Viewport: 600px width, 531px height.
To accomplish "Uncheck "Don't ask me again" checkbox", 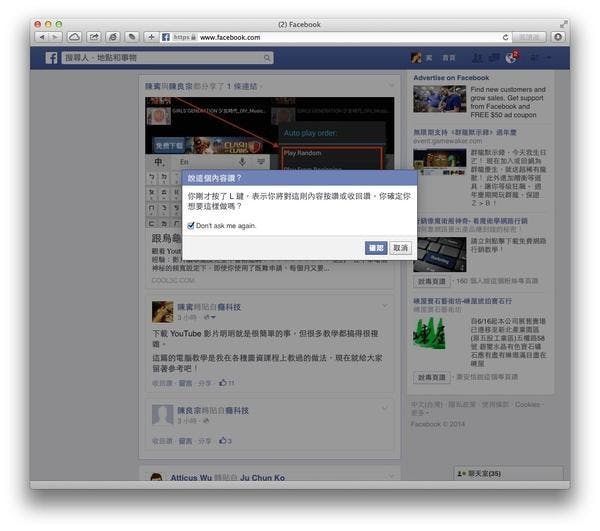I will [191, 226].
